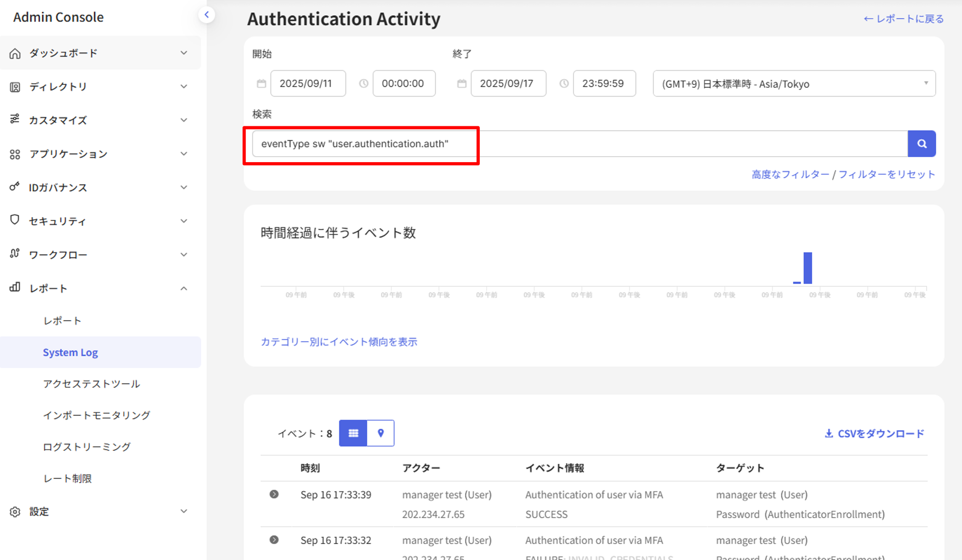962x560 pixels.
Task: Click the blue search magnifier button
Action: click(x=922, y=144)
